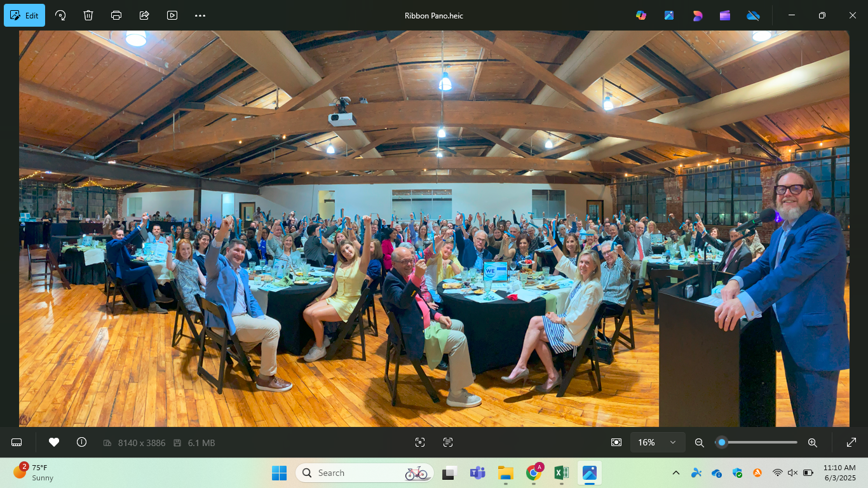Rotate the photo
The height and width of the screenshot is (488, 868).
point(60,15)
